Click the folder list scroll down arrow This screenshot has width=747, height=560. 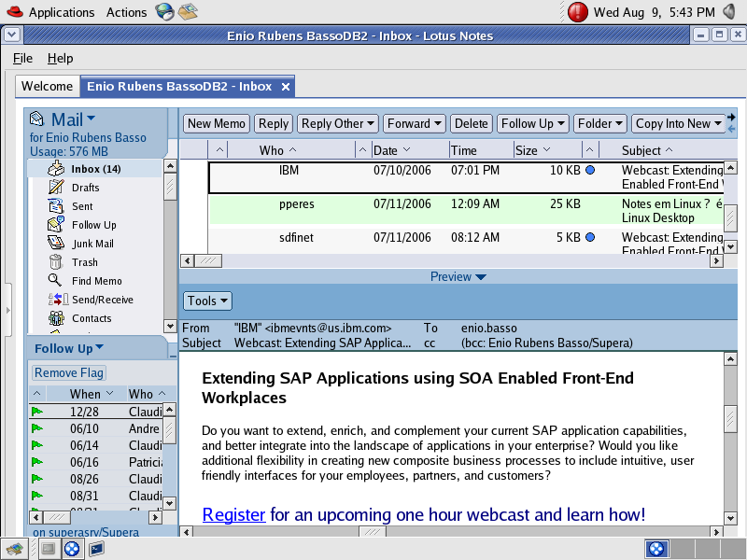coord(170,326)
